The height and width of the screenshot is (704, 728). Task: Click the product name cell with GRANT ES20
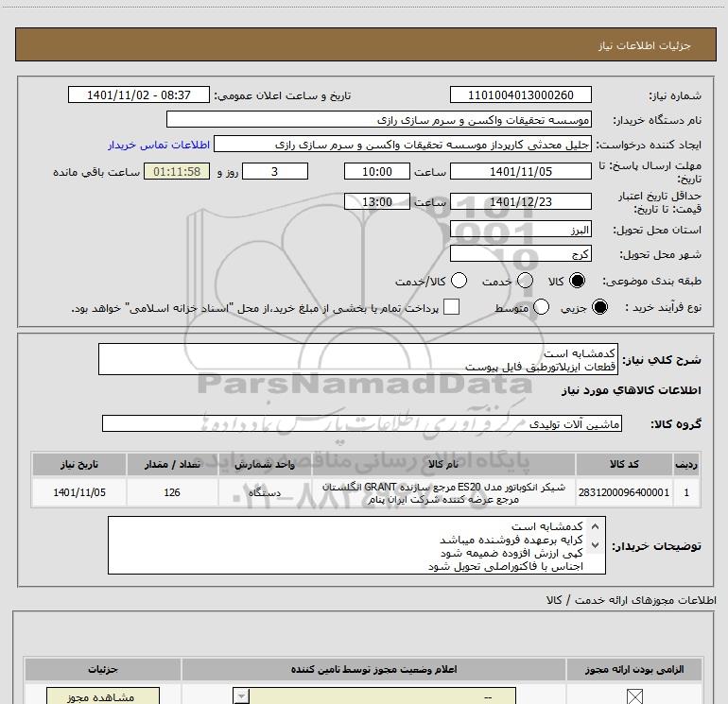pos(443,492)
